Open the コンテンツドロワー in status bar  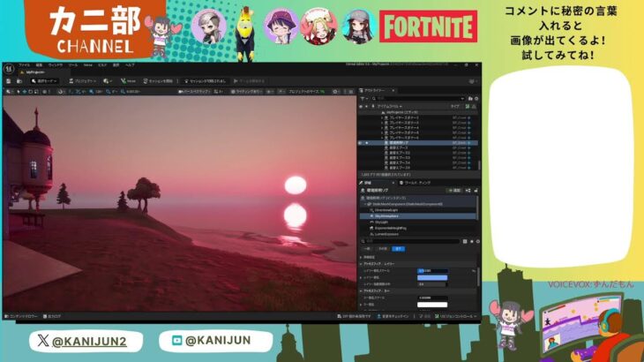pyautogui.click(x=21, y=316)
